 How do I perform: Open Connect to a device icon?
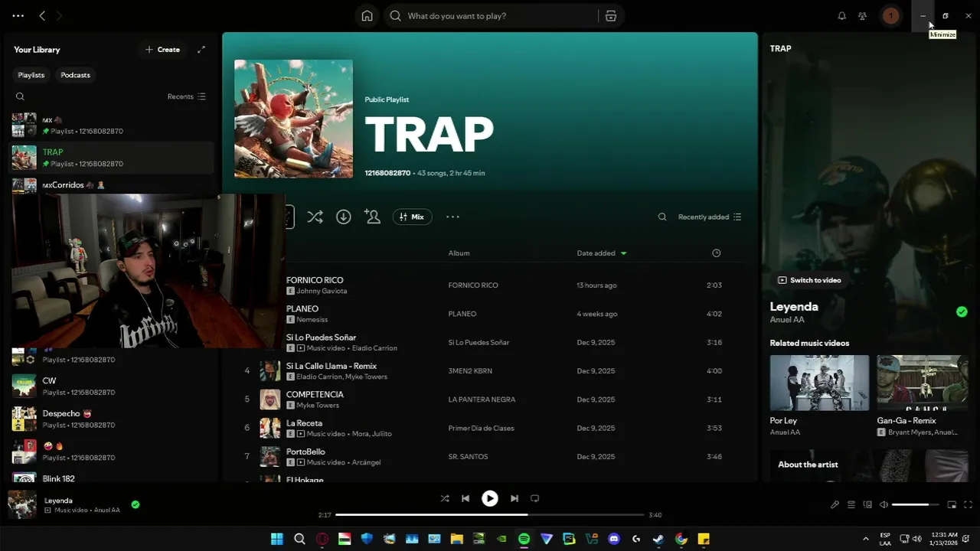pyautogui.click(x=867, y=505)
